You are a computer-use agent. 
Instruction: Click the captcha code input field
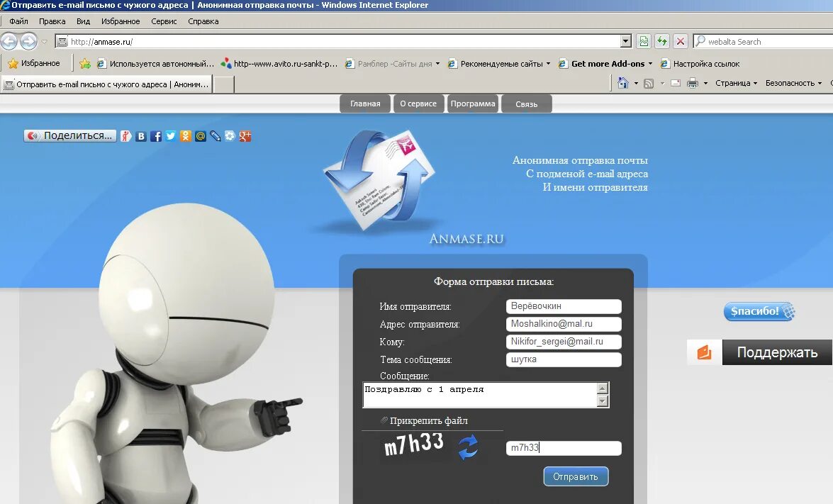tap(564, 448)
